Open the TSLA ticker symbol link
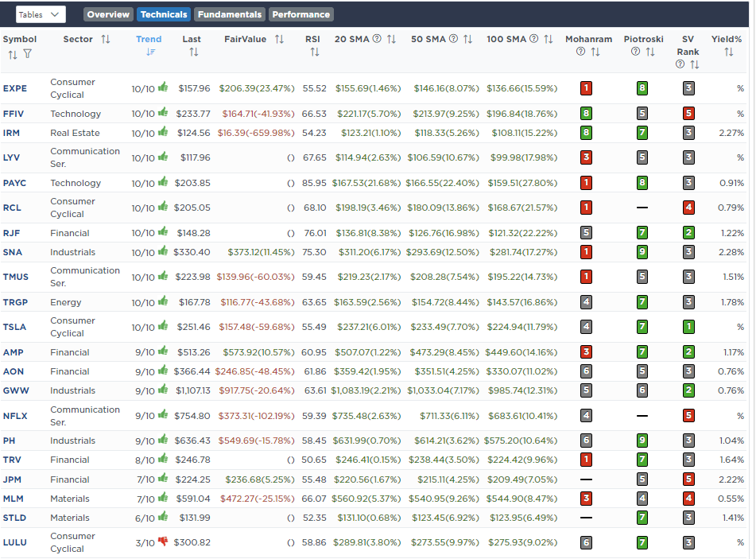 tap(17, 326)
